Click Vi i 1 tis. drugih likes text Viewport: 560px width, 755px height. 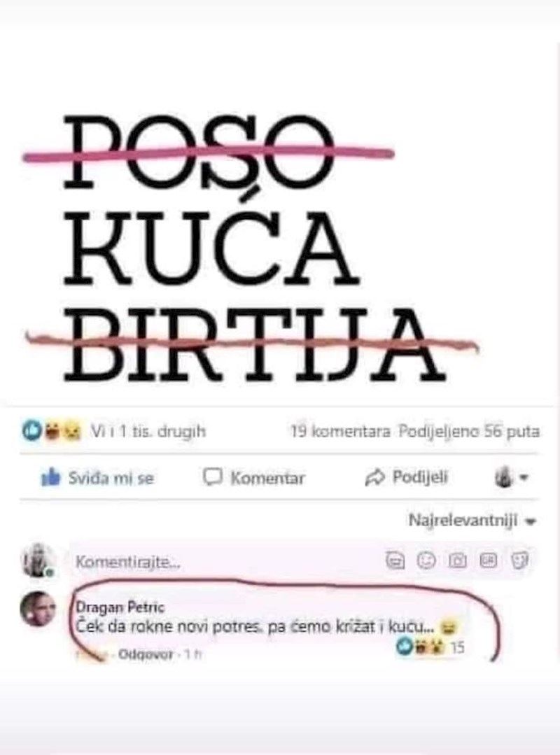tap(148, 431)
